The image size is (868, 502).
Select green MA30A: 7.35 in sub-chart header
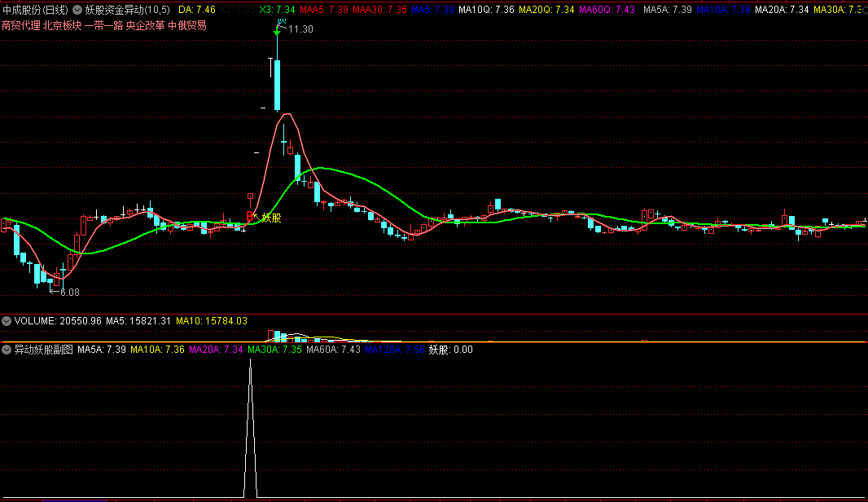tap(274, 350)
